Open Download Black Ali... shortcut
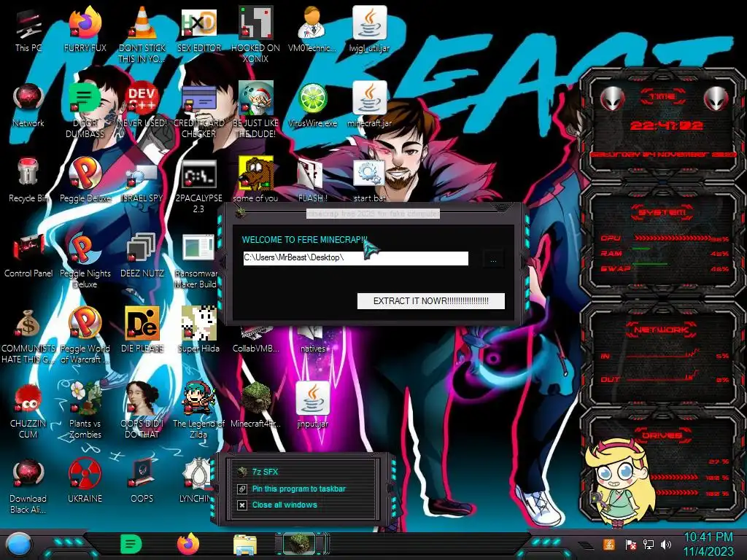The image size is (747, 560). [x=28, y=486]
